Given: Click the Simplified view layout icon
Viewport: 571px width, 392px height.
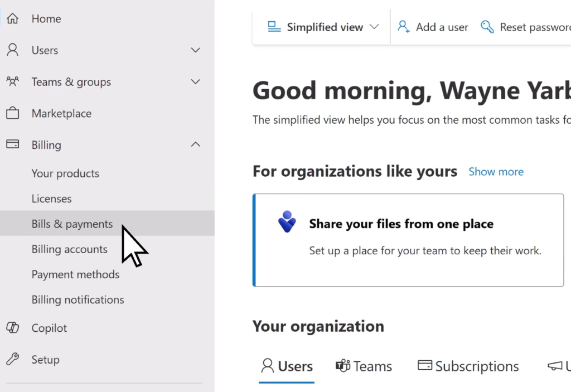Looking at the screenshot, I should coord(274,27).
